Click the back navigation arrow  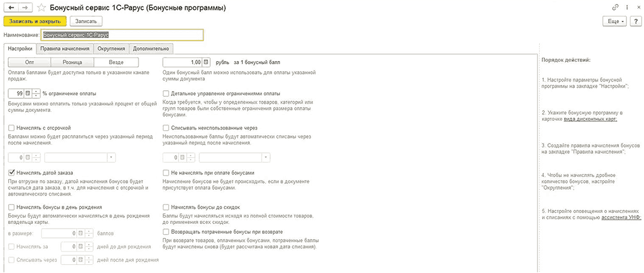pyautogui.click(x=10, y=8)
